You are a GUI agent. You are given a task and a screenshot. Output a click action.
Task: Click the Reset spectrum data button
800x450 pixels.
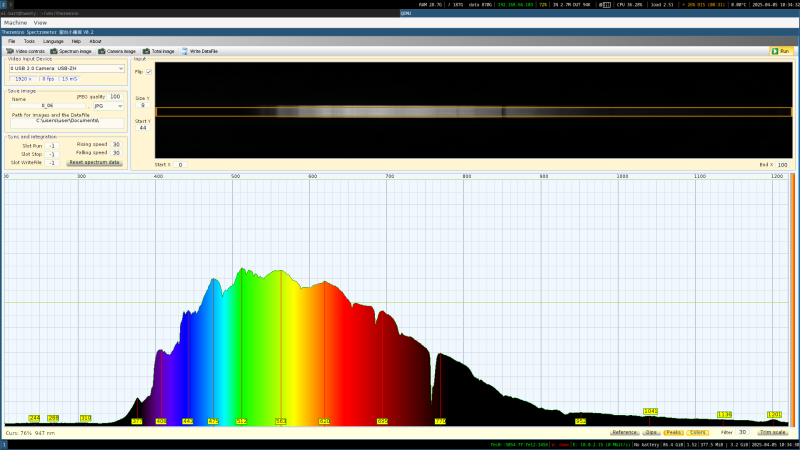pos(94,162)
